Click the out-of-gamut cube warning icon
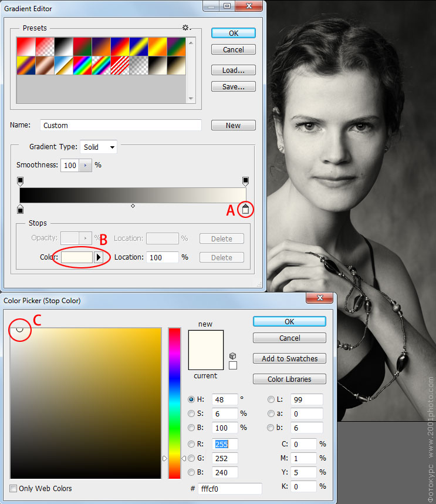 click(x=233, y=356)
